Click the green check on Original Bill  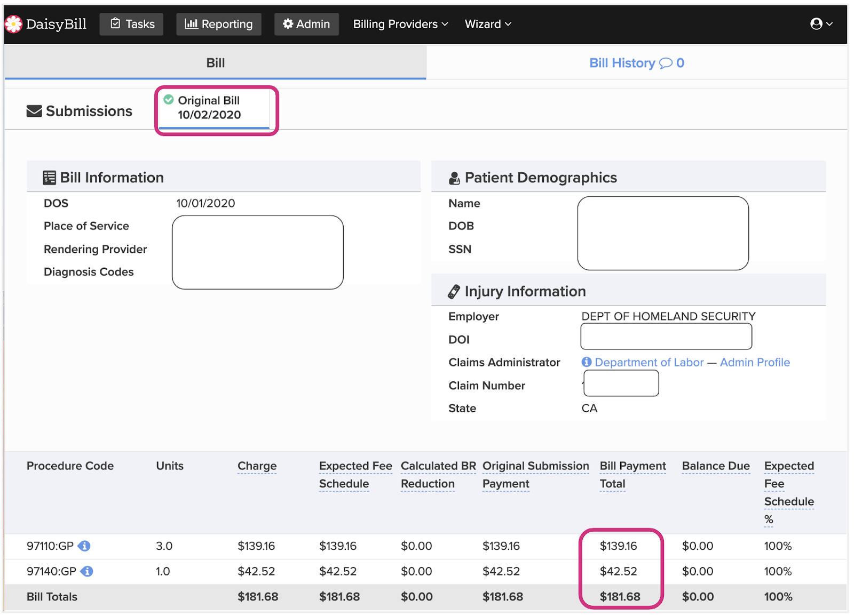[x=169, y=100]
